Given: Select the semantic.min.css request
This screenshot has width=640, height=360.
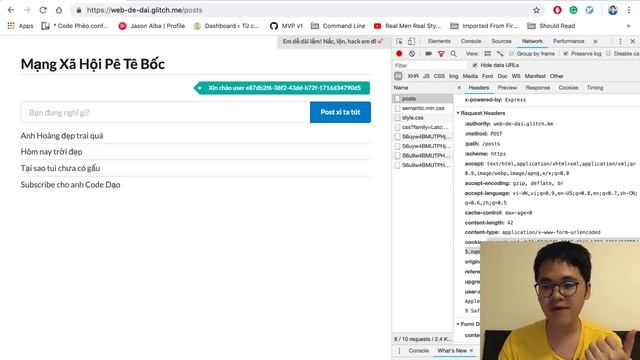Looking at the screenshot, I should coord(422,108).
